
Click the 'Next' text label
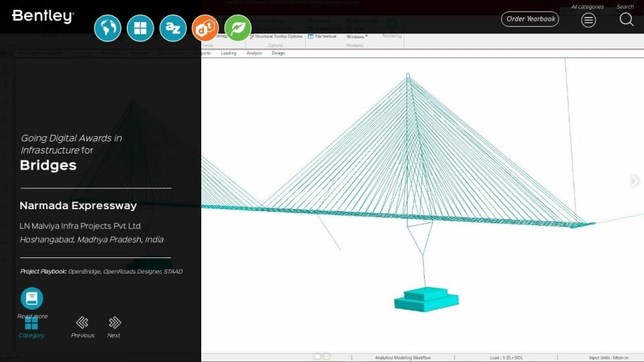(114, 335)
